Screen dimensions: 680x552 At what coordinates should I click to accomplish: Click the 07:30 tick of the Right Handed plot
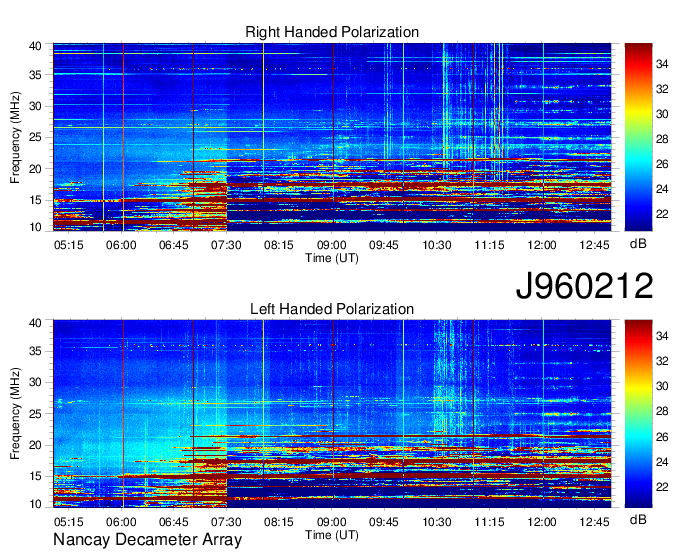coord(226,245)
